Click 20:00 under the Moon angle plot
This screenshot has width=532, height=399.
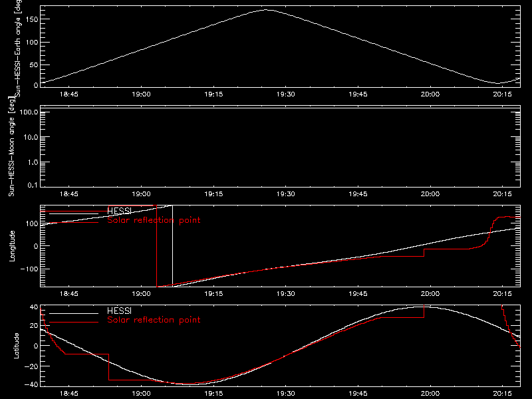[x=430, y=194]
